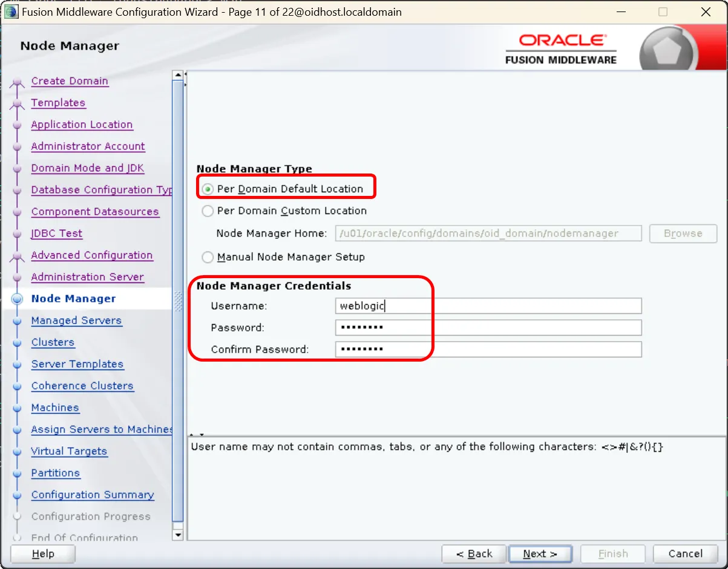The height and width of the screenshot is (569, 728).
Task: Select the current Node Manager step
Action: [73, 299]
